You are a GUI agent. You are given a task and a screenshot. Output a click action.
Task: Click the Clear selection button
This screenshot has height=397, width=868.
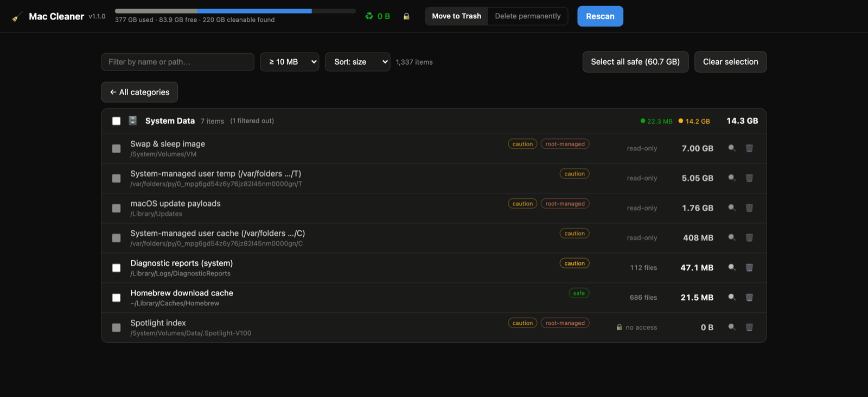point(730,62)
